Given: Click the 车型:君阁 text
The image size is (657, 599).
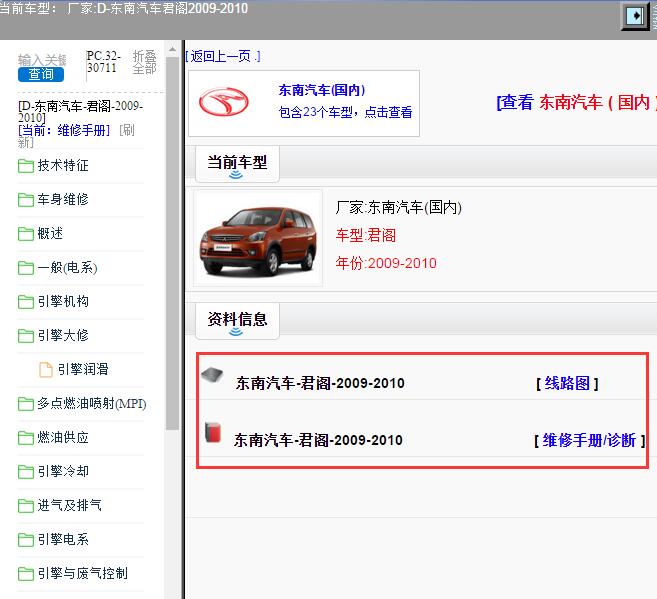Looking at the screenshot, I should click(365, 235).
